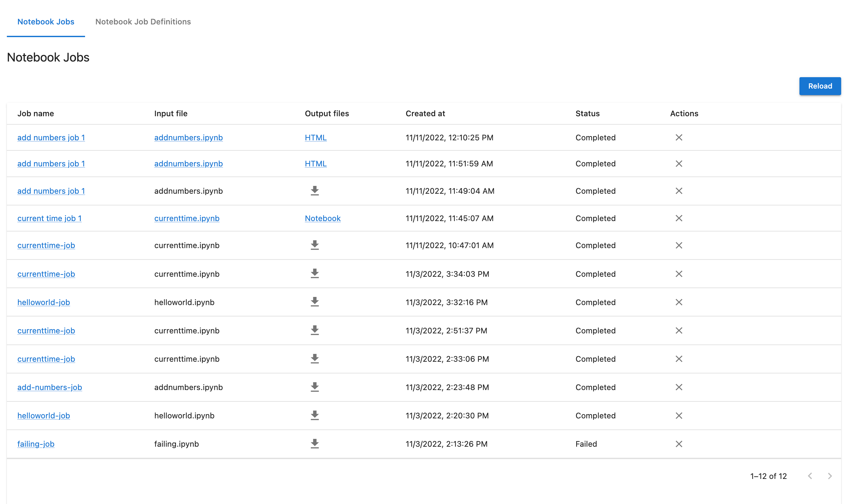Open HTML output of 12:10:25 PM job
This screenshot has height=504, width=848.
315,137
